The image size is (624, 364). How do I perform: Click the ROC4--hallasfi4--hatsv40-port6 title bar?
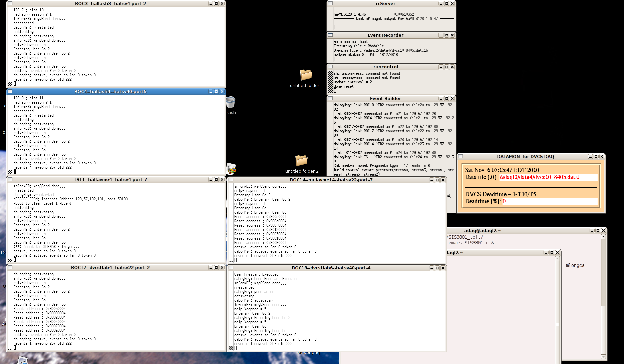click(110, 91)
